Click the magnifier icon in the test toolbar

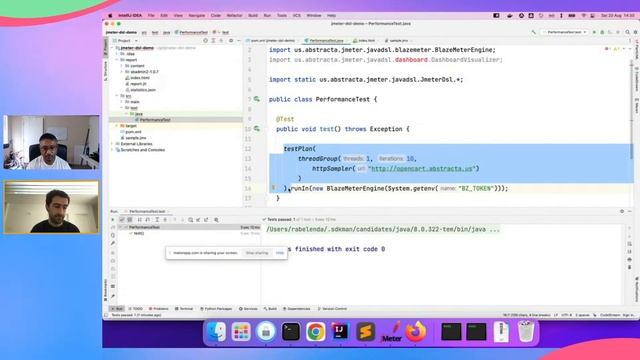pyautogui.click(x=216, y=220)
